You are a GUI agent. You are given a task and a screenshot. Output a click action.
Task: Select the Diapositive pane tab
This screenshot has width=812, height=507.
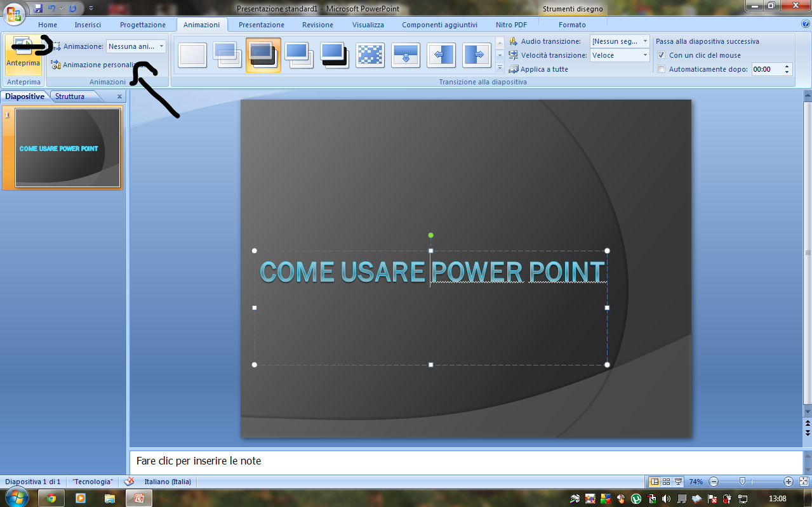coord(25,96)
